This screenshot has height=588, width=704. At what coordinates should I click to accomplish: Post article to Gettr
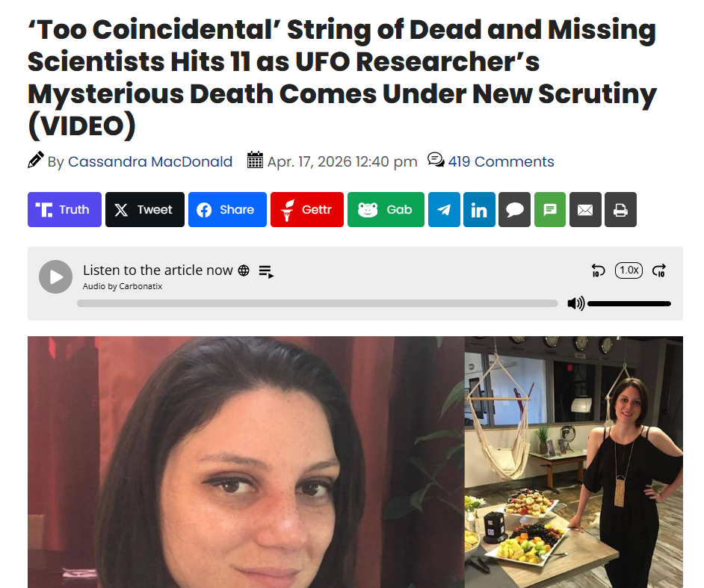307,210
